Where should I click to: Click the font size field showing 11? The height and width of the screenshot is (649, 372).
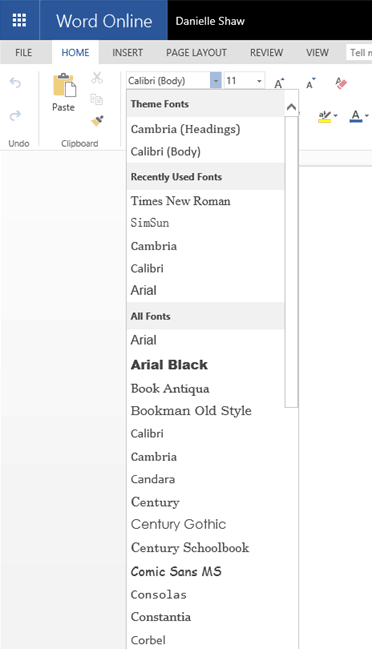click(239, 80)
